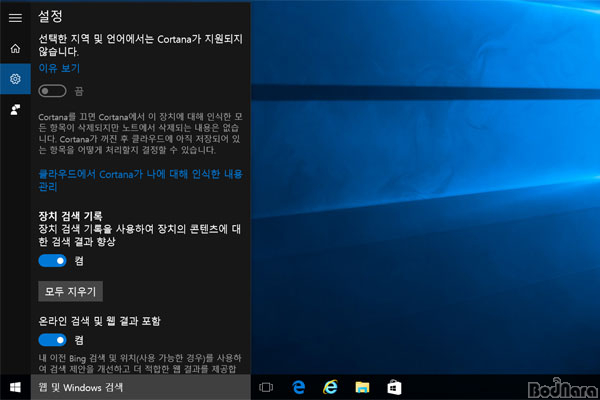
Task: Click the Cortana not supported message text
Action: [140, 45]
